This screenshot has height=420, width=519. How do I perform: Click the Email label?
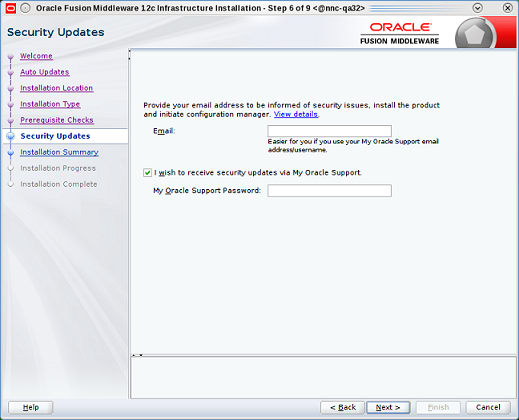pyautogui.click(x=164, y=131)
